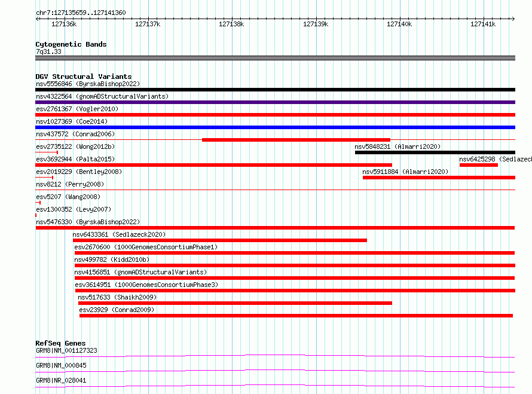
Task: Open nsv6433361 (Sedlazeck2020) variant label
Action: pos(119,234)
